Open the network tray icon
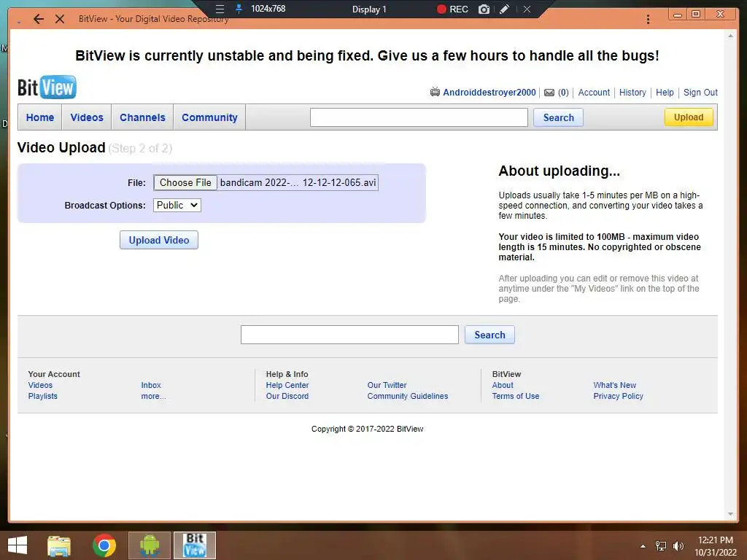The height and width of the screenshot is (560, 747). (661, 546)
